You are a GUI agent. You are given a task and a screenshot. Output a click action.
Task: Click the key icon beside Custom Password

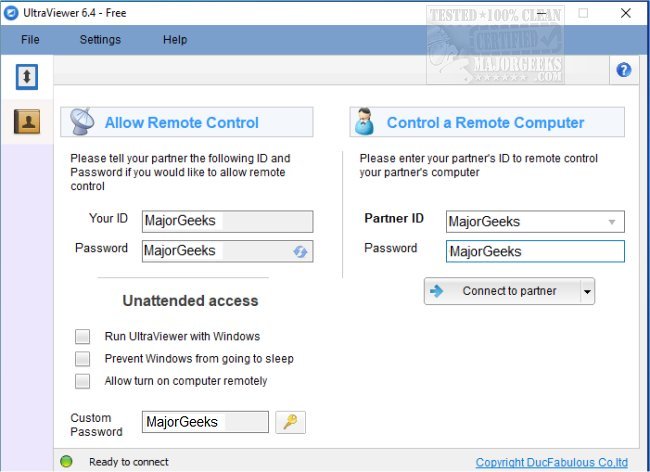pyautogui.click(x=290, y=422)
